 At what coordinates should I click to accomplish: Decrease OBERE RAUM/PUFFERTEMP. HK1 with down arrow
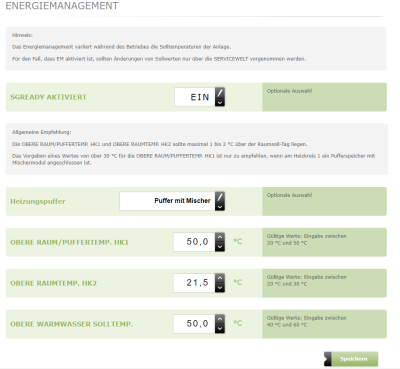click(220, 247)
